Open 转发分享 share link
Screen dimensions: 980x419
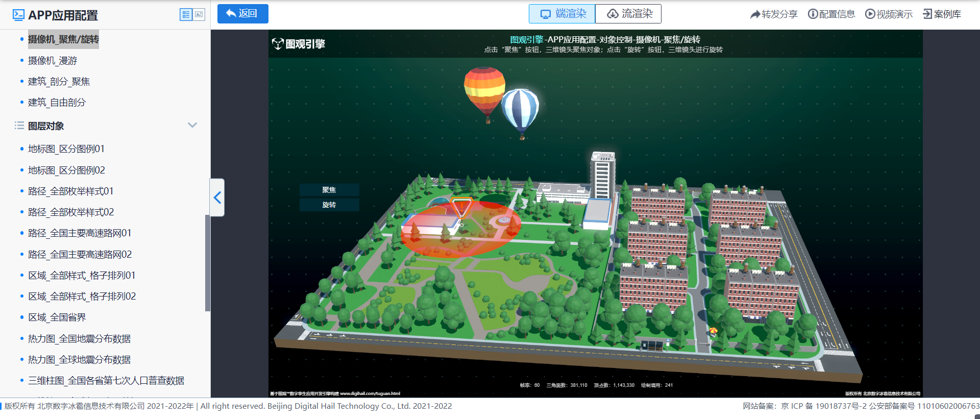(773, 14)
